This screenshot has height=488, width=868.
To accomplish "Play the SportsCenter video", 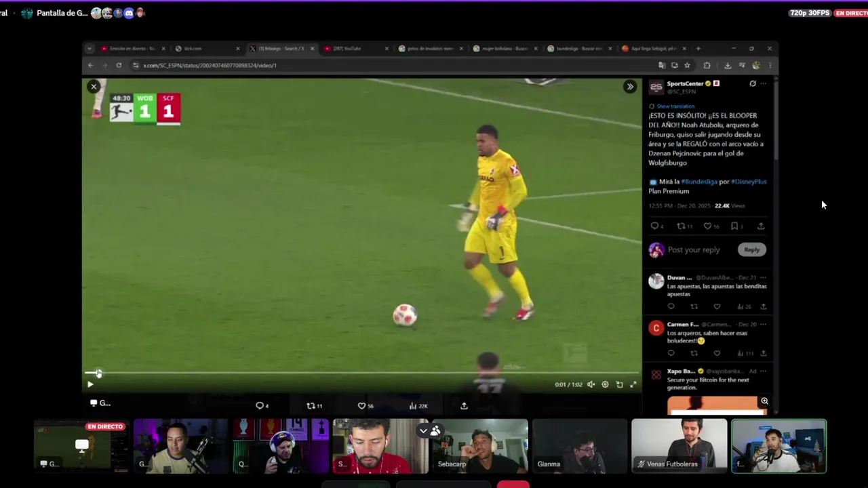I will tap(90, 384).
